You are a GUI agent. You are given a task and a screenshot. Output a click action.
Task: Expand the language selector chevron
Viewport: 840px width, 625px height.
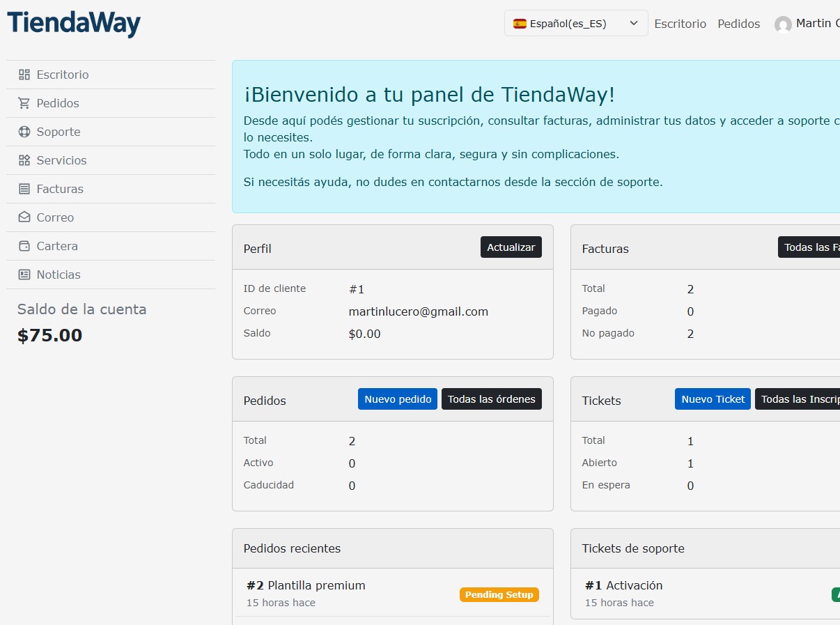point(634,23)
